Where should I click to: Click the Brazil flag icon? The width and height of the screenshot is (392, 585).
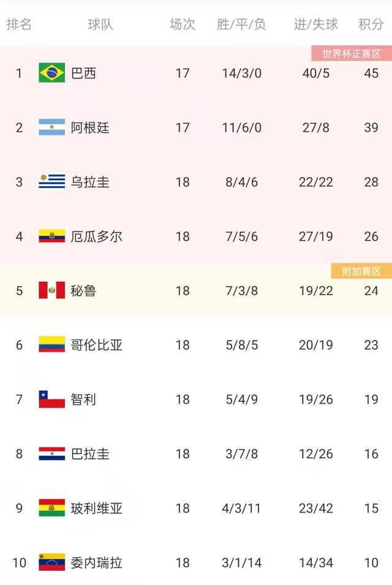tap(51, 73)
